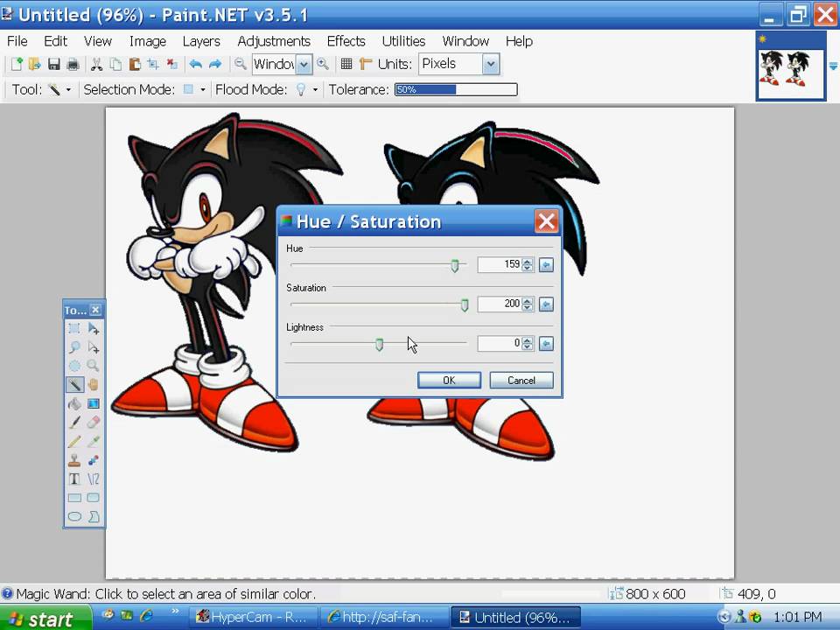Select the Ellipse shape tool
The image size is (840, 630).
point(74,516)
